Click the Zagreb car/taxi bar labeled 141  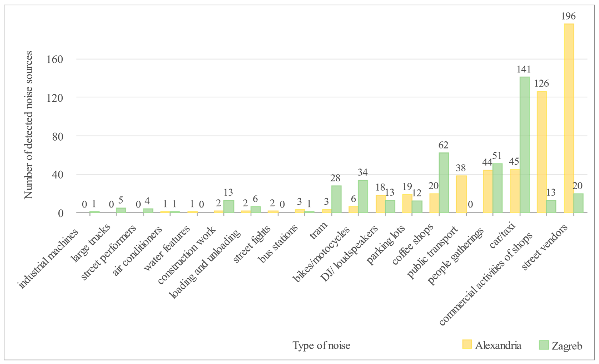click(x=525, y=145)
